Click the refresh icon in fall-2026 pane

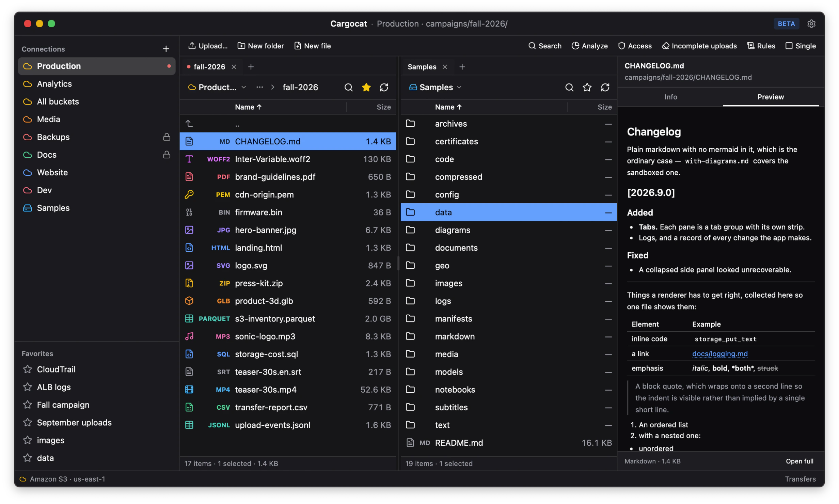pyautogui.click(x=384, y=88)
